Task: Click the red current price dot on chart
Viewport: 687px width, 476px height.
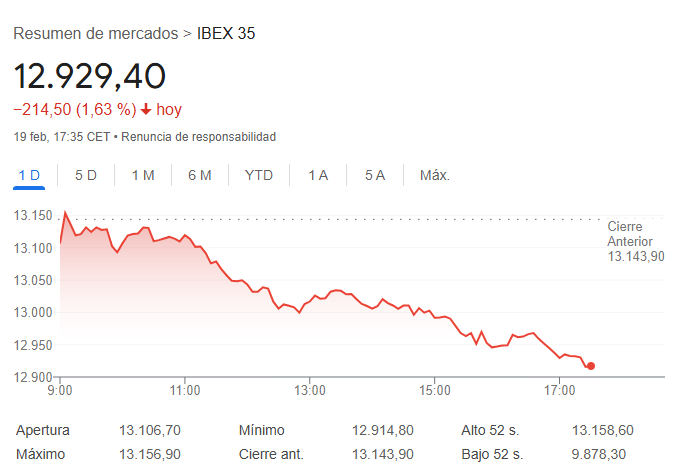Action: [591, 366]
